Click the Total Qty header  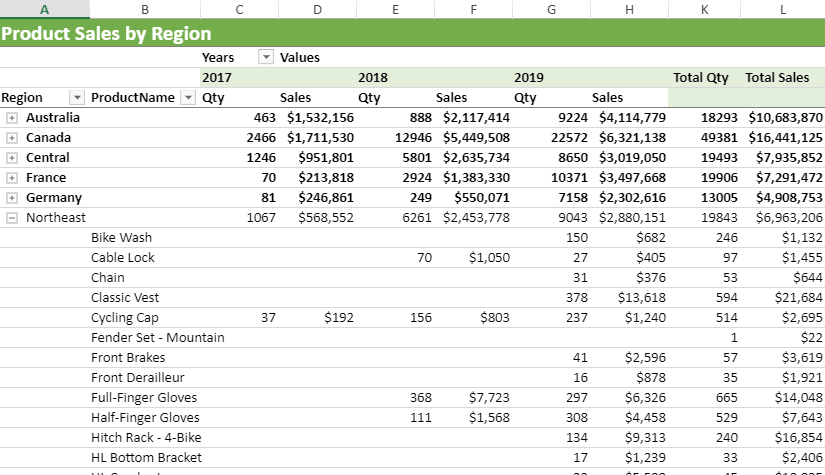click(701, 77)
